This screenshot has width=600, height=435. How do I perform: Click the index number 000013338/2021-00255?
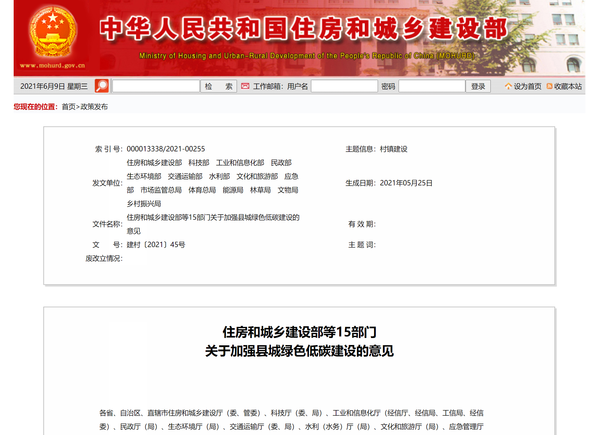tap(166, 148)
